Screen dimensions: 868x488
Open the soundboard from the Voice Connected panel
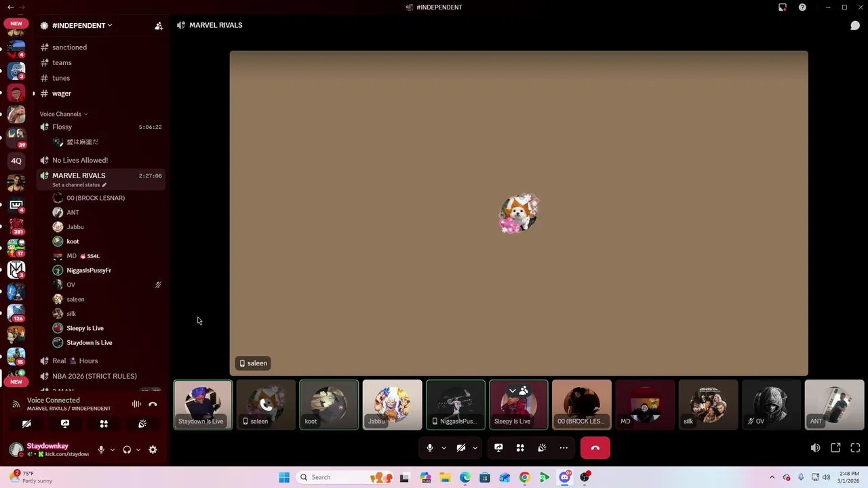pyautogui.click(x=142, y=424)
